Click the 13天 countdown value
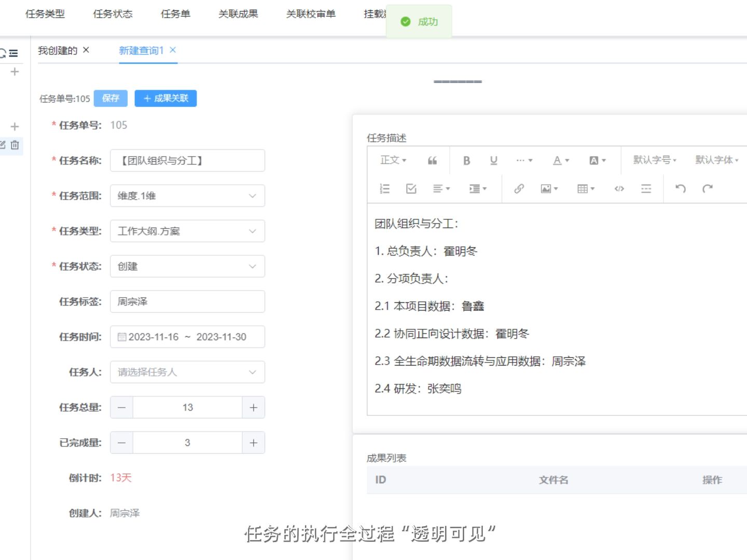The width and height of the screenshot is (747, 560). (121, 478)
